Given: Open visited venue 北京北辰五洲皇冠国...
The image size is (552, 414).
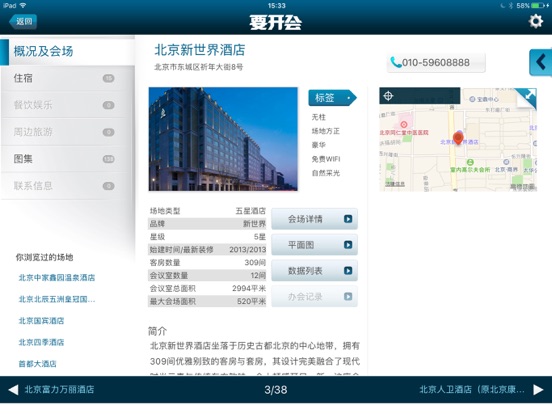Looking at the screenshot, I should pyautogui.click(x=57, y=299).
